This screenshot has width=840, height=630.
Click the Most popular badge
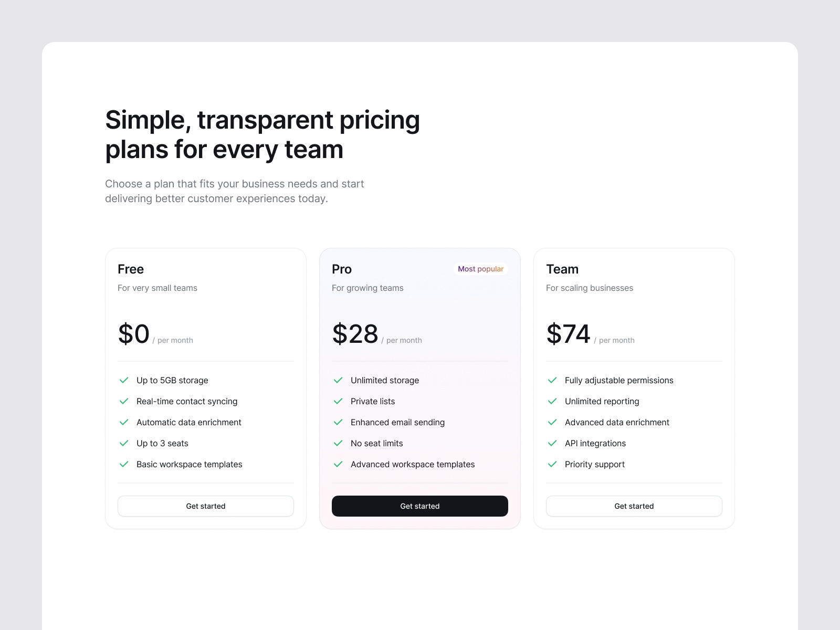(x=480, y=269)
